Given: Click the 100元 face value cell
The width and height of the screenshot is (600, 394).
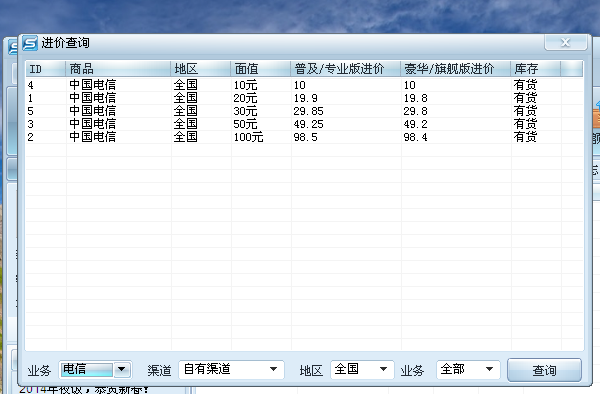Looking at the screenshot, I should coord(248,137).
